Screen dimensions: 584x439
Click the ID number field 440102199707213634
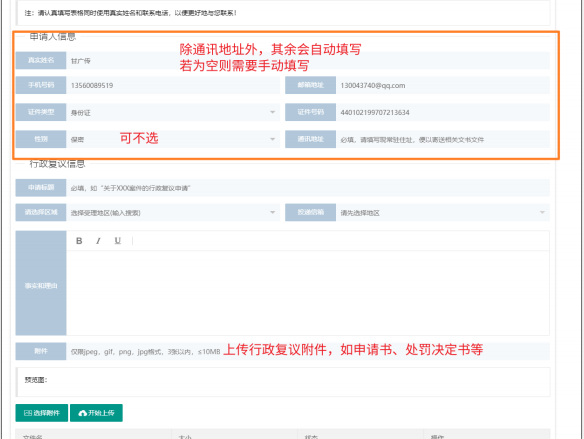[x=443, y=112]
